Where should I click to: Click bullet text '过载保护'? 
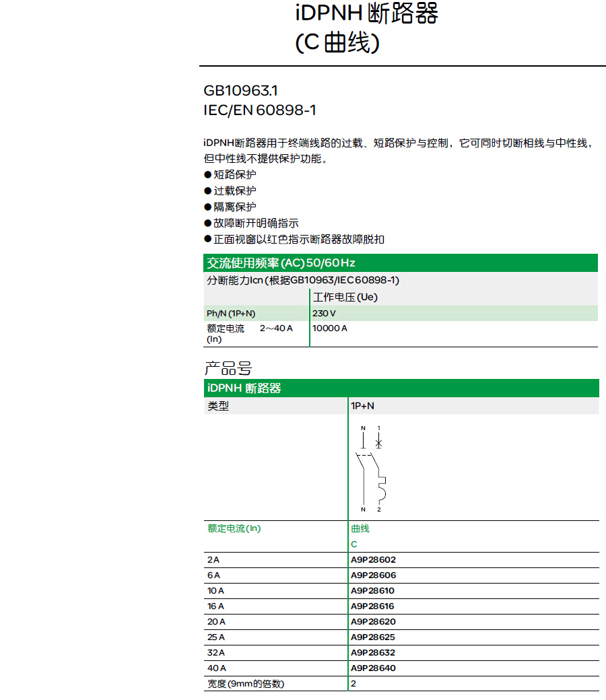point(235,190)
